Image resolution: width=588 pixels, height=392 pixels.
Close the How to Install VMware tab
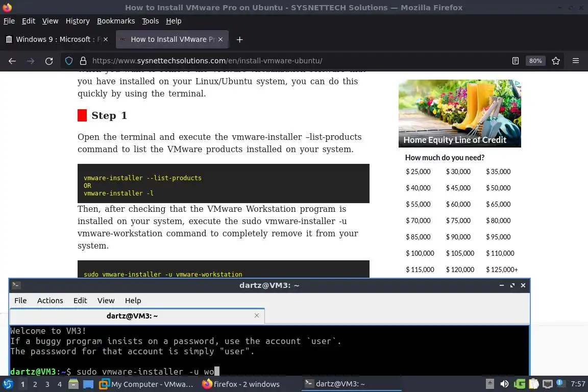click(x=220, y=39)
